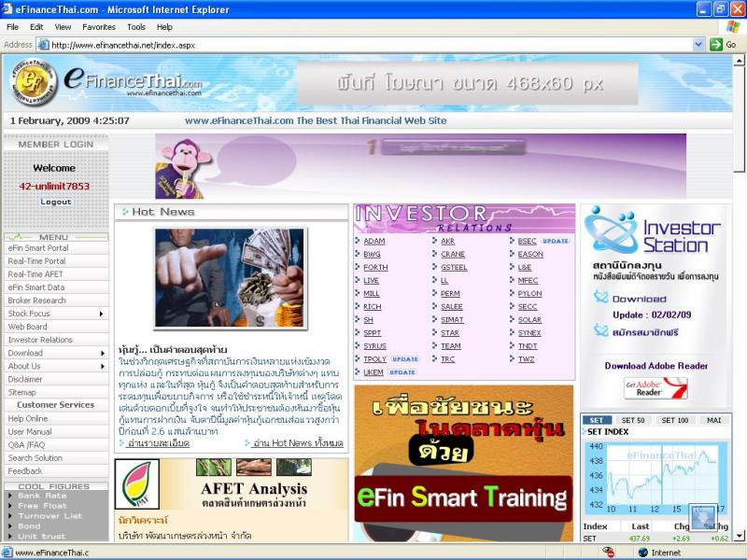The height and width of the screenshot is (560, 747).
Task: Open the View menu
Action: click(x=63, y=27)
